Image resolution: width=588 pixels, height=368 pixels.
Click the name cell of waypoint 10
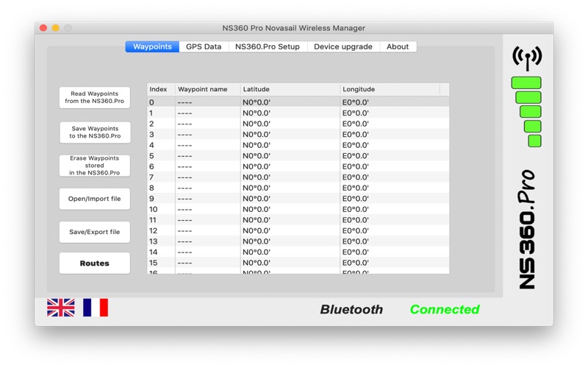pyautogui.click(x=208, y=209)
